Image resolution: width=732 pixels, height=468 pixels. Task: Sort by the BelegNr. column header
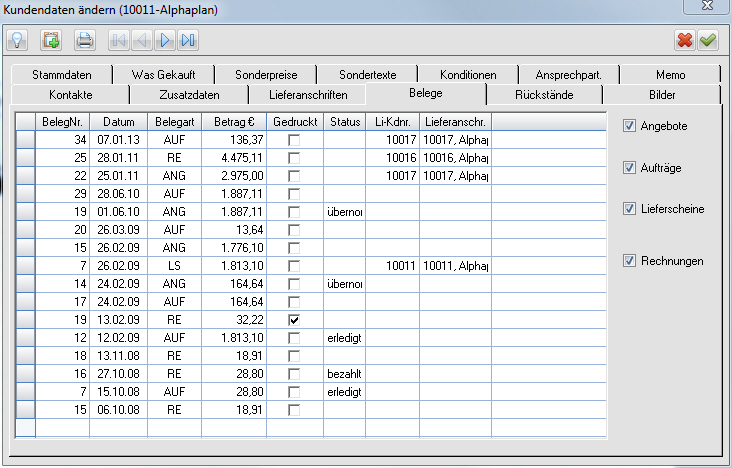(x=63, y=122)
